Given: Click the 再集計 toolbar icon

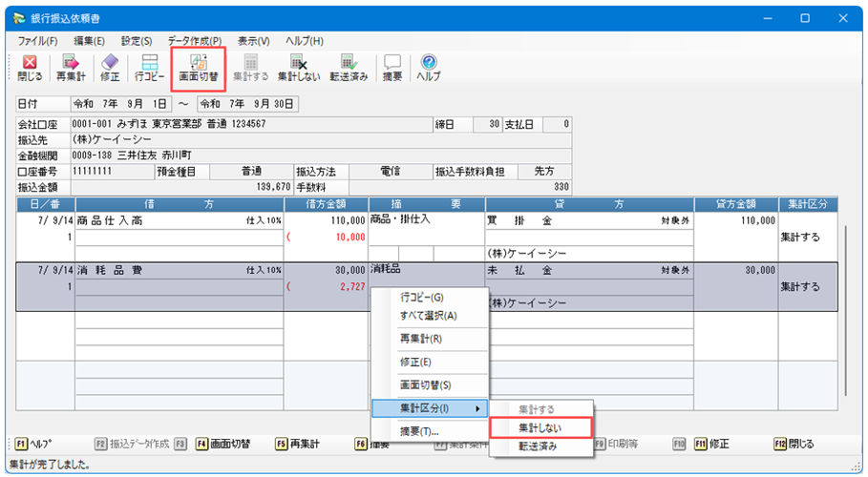Looking at the screenshot, I should pos(70,68).
